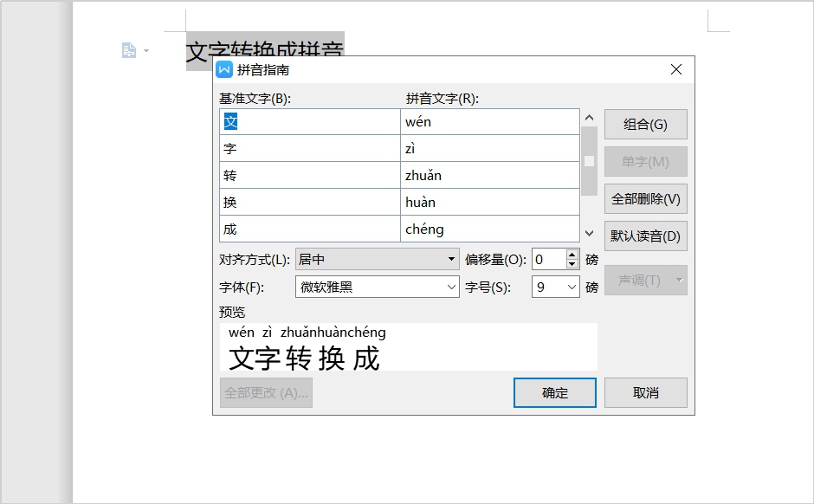Open the 字体 font dropdown showing 微软雅黑
The width and height of the screenshot is (814, 504).
tap(451, 287)
